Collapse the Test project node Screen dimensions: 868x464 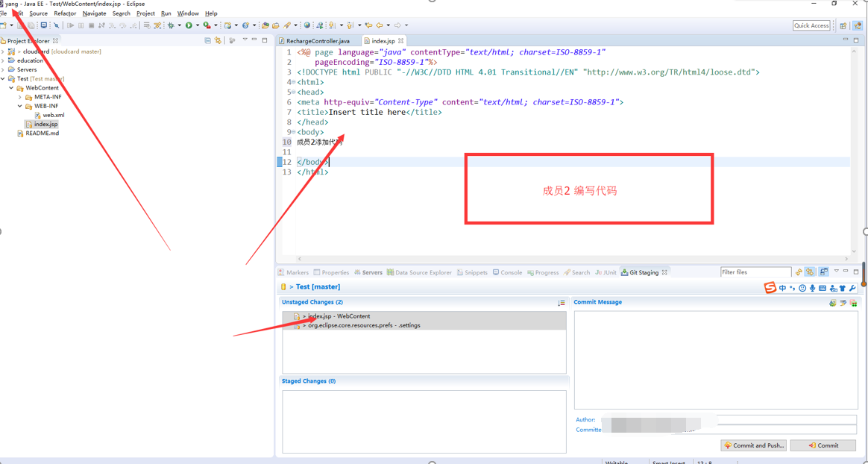pyautogui.click(x=3, y=78)
